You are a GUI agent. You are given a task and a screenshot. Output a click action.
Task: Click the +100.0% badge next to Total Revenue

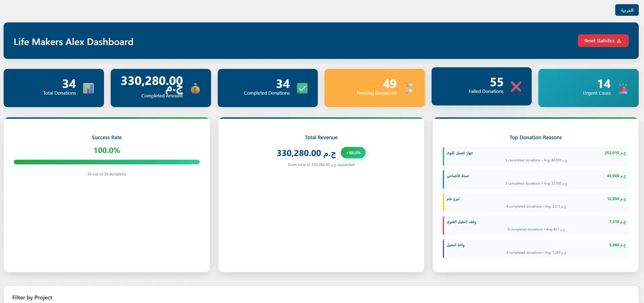tap(353, 153)
